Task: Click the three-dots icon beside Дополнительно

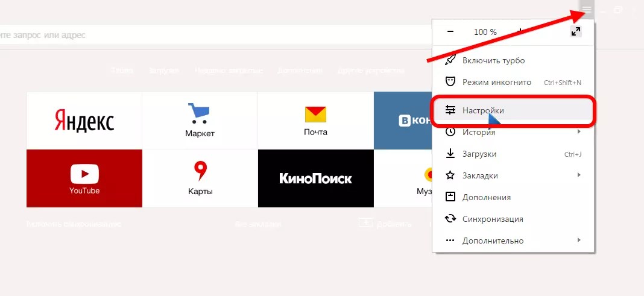Action: pos(450,241)
